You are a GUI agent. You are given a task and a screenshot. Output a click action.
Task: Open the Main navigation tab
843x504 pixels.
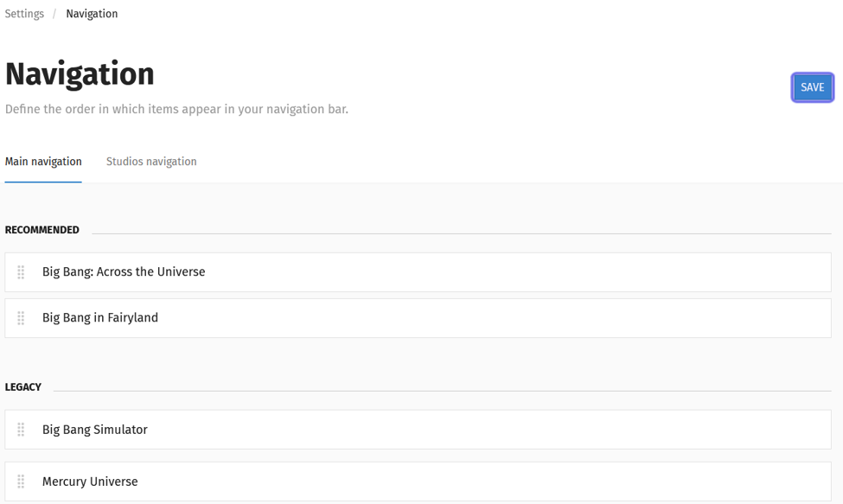point(43,162)
